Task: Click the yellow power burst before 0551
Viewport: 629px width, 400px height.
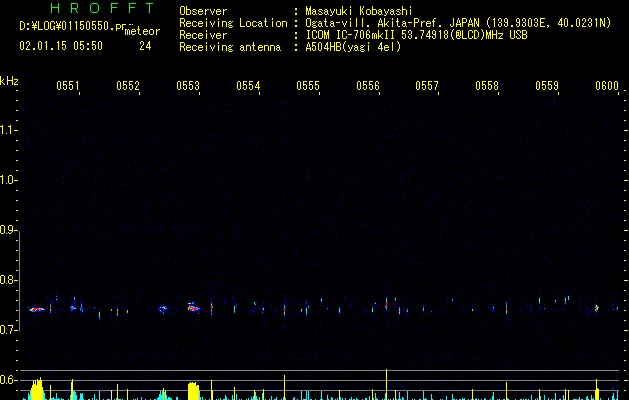Action: pyautogui.click(x=37, y=389)
